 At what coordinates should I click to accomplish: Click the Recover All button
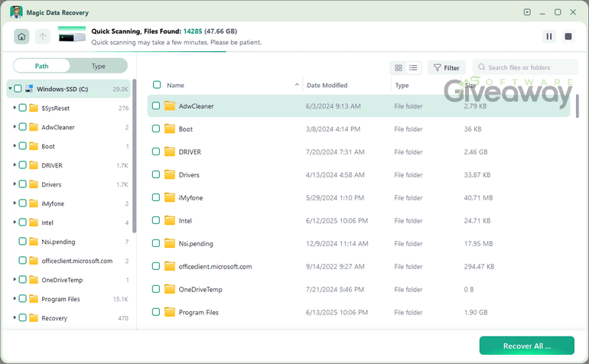pyautogui.click(x=526, y=346)
